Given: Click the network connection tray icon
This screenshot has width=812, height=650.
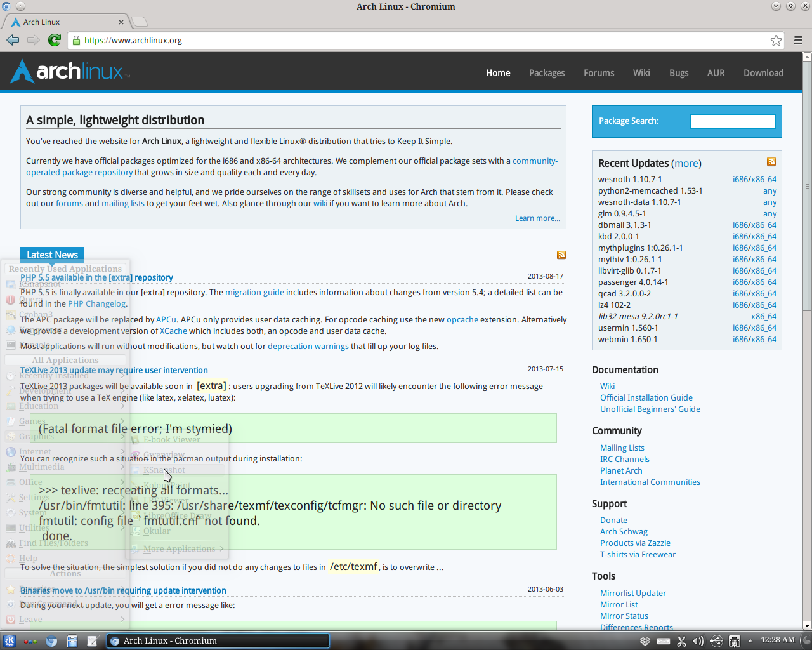Looking at the screenshot, I should [735, 641].
